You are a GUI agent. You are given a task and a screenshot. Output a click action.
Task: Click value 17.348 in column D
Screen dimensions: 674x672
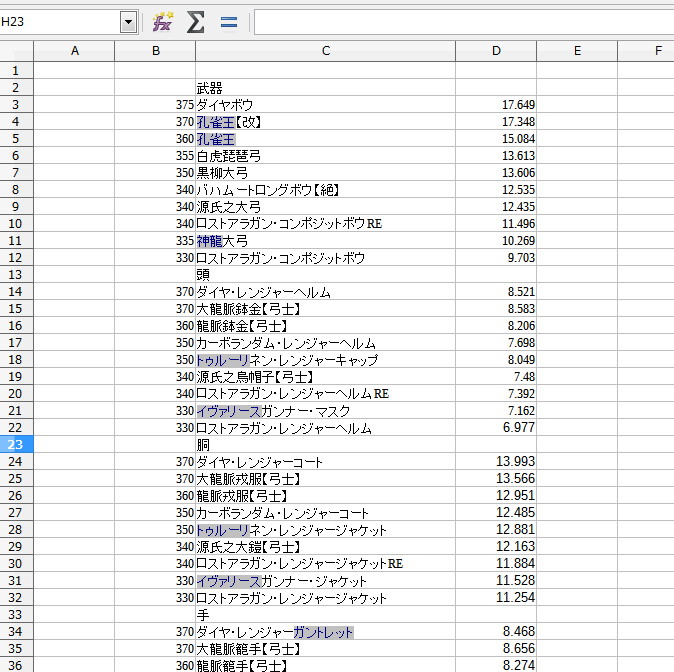(x=518, y=122)
